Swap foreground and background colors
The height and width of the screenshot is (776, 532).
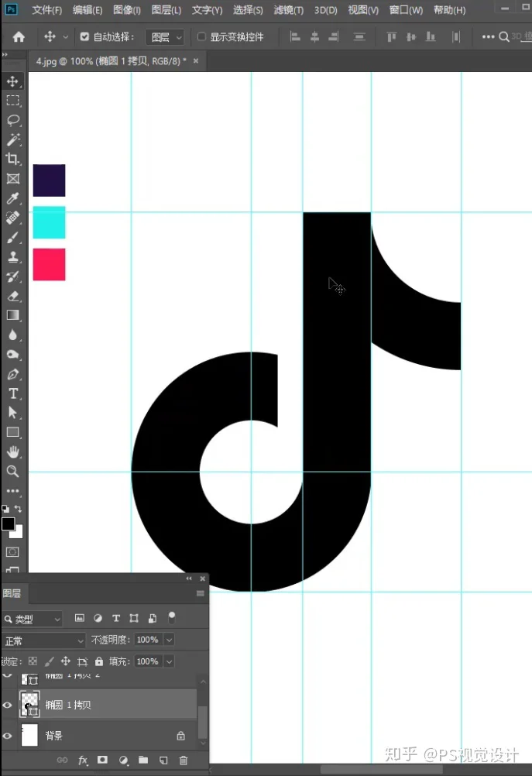pyautogui.click(x=19, y=509)
